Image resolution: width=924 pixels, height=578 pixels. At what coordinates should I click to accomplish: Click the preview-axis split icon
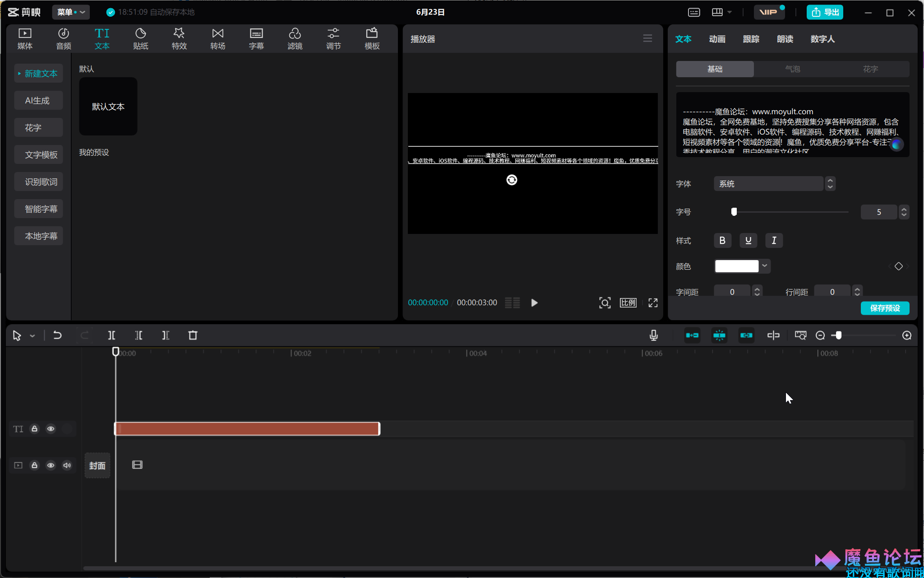click(773, 336)
